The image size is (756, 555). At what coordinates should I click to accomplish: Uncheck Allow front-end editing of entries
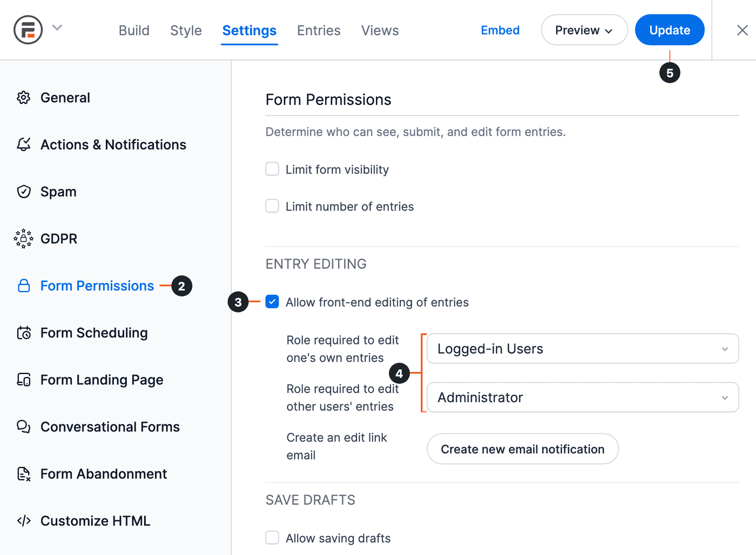click(272, 302)
